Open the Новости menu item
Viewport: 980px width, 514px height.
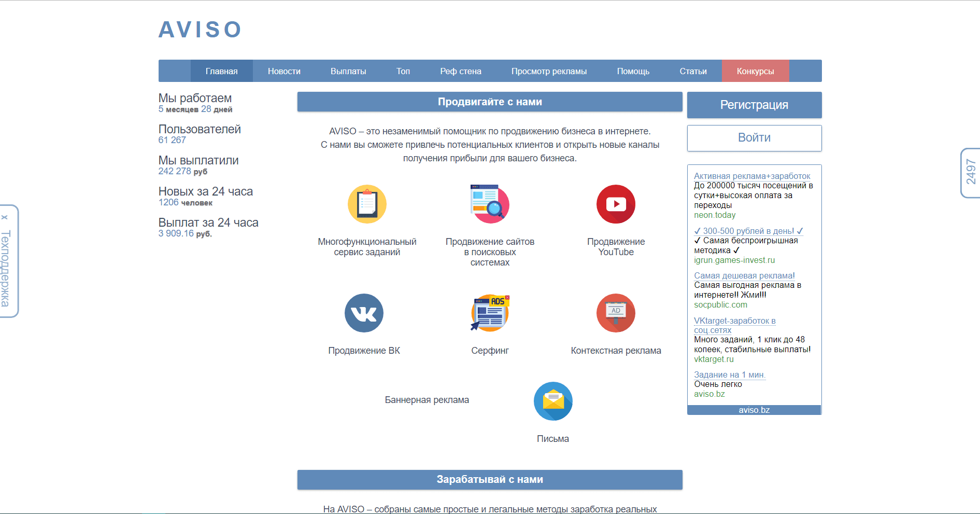(x=284, y=71)
